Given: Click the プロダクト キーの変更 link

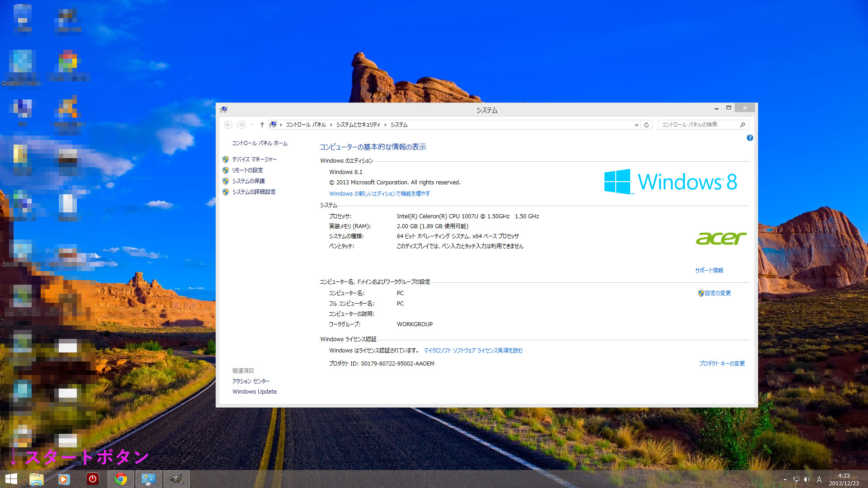Looking at the screenshot, I should point(722,364).
